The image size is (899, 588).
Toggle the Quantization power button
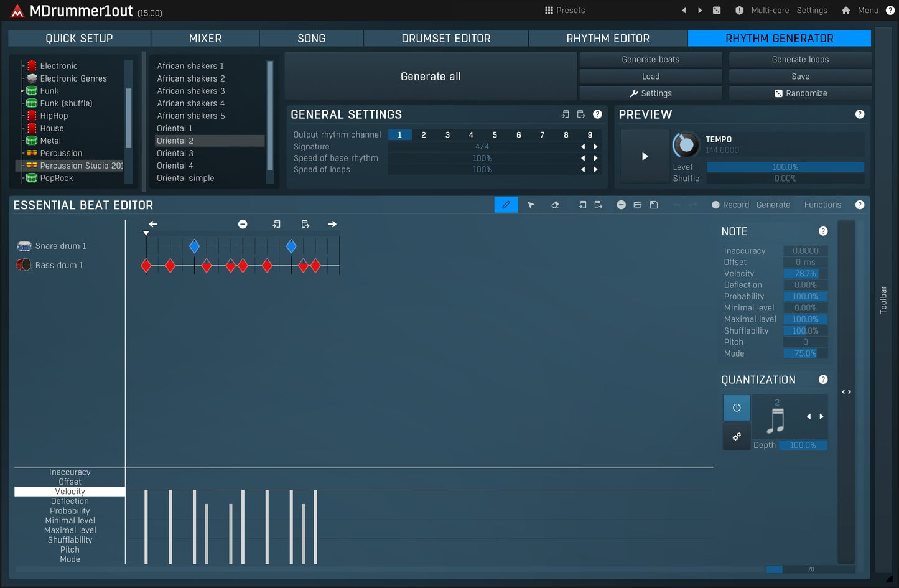(736, 408)
